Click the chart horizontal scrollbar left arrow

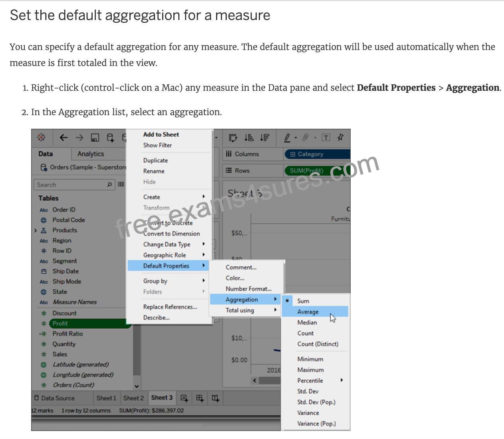pos(255,380)
